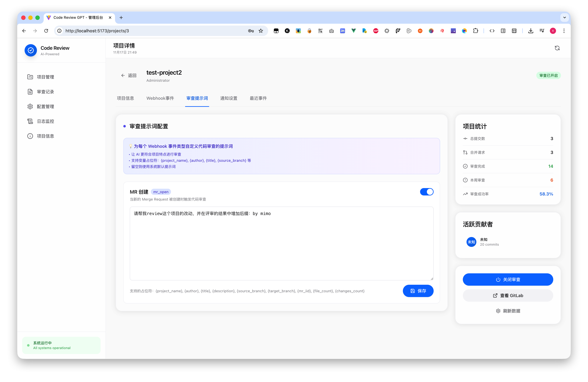Open Chrome three-dot menu

click(x=564, y=31)
